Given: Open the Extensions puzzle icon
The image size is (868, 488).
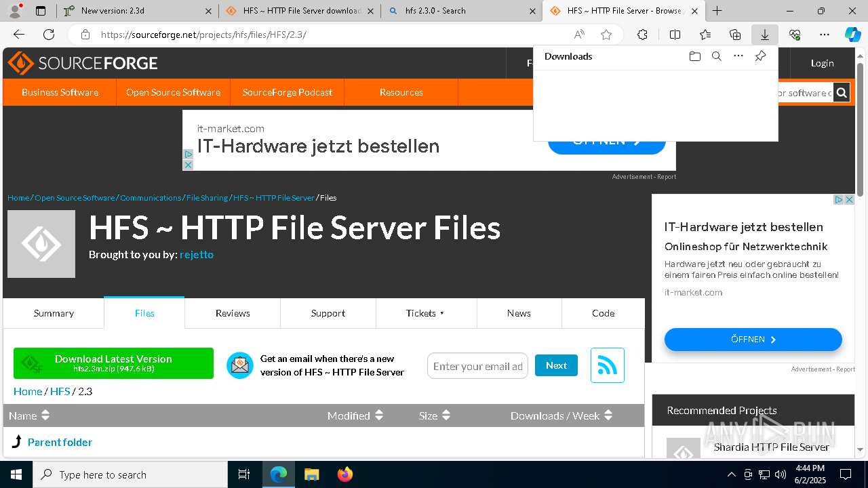Looking at the screenshot, I should pyautogui.click(x=642, y=35).
